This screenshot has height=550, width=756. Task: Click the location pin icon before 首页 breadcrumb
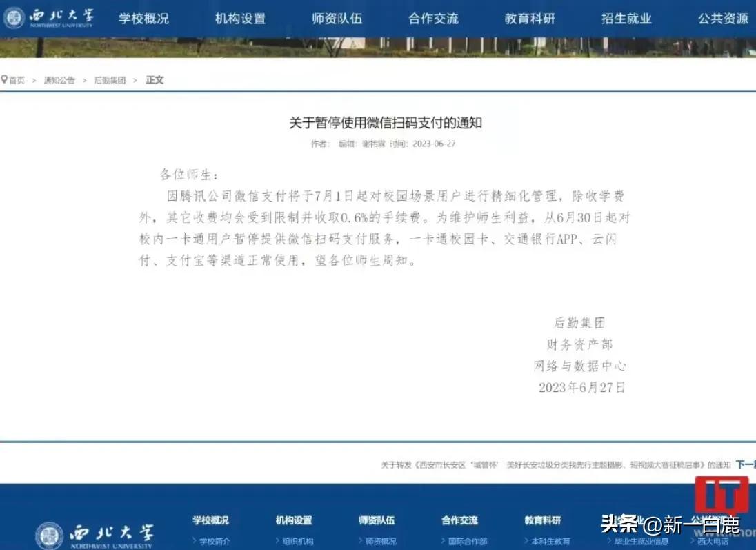(x=5, y=79)
